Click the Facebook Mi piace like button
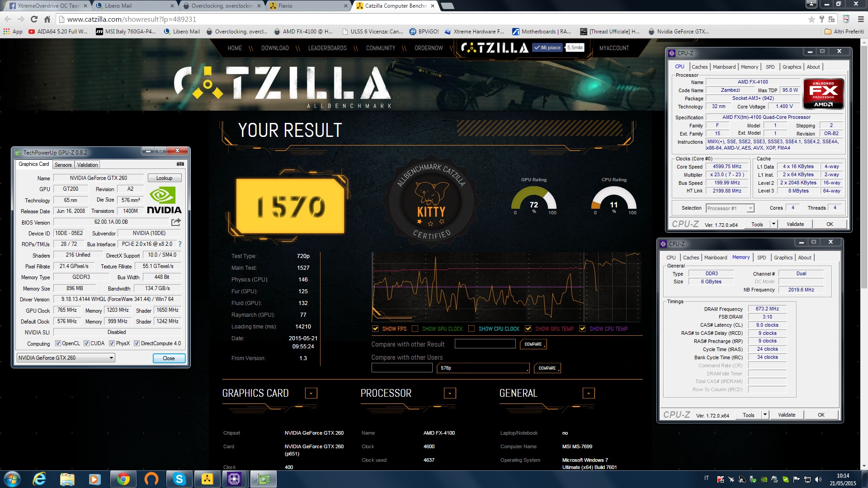868x488 pixels. click(x=547, y=47)
